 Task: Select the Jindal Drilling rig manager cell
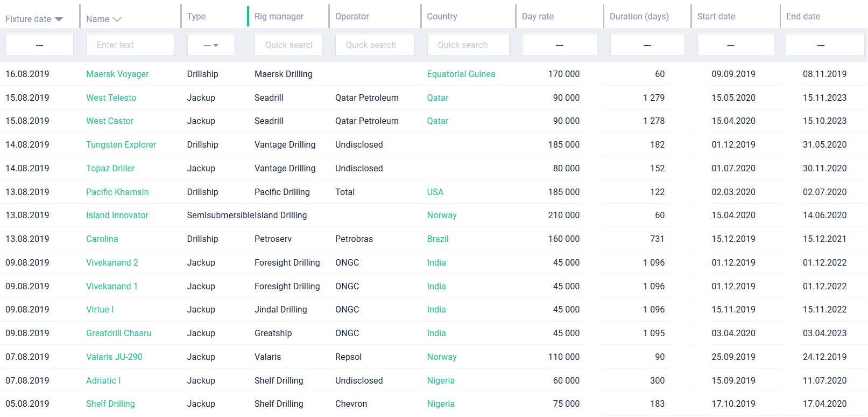(281, 310)
